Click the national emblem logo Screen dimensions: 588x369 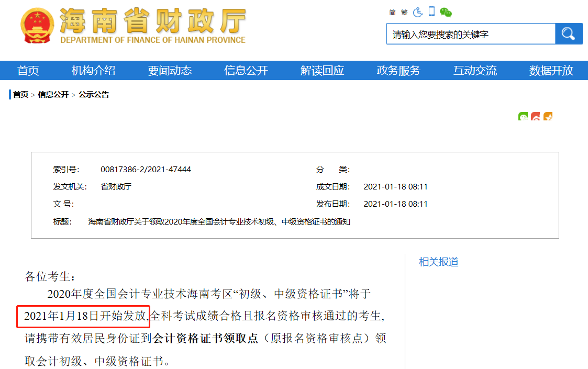pyautogui.click(x=37, y=26)
